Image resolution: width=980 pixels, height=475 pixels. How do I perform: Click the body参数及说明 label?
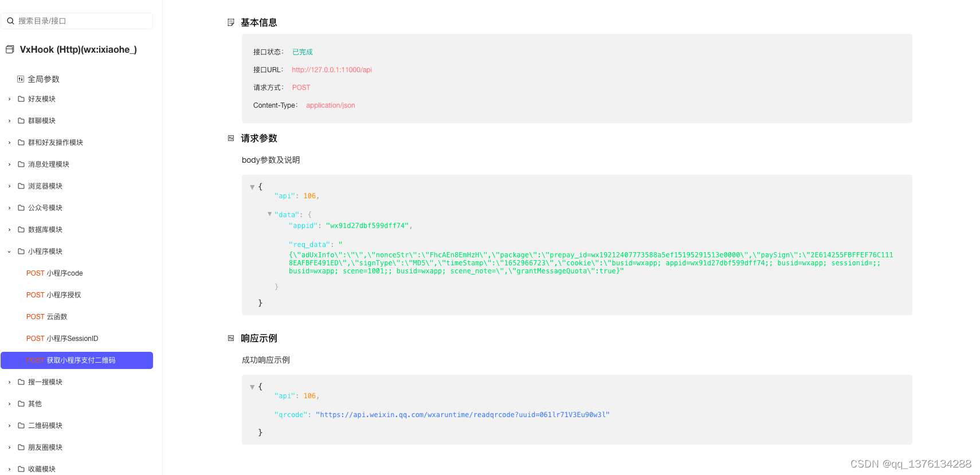(271, 160)
